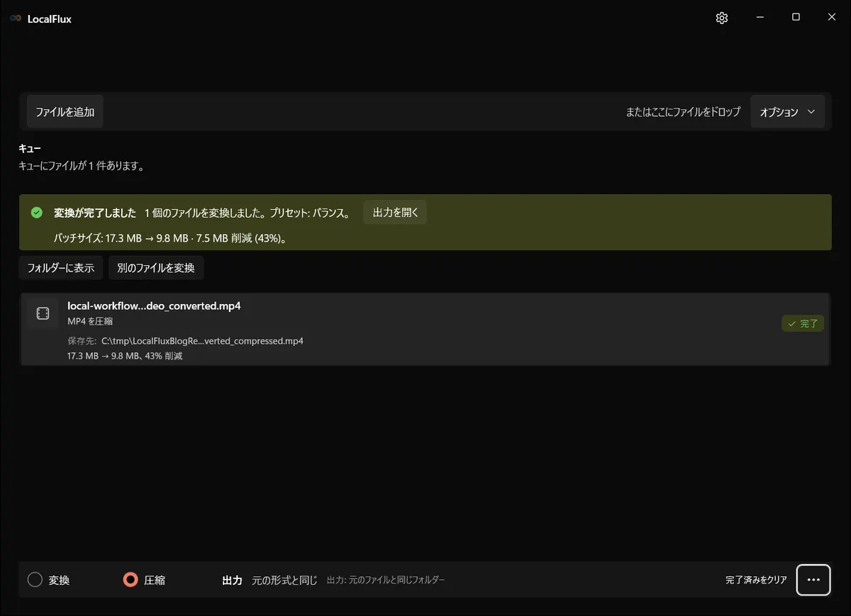The image size is (851, 616).
Task: Click the 別のファイルを変換 button
Action: pyautogui.click(x=156, y=268)
